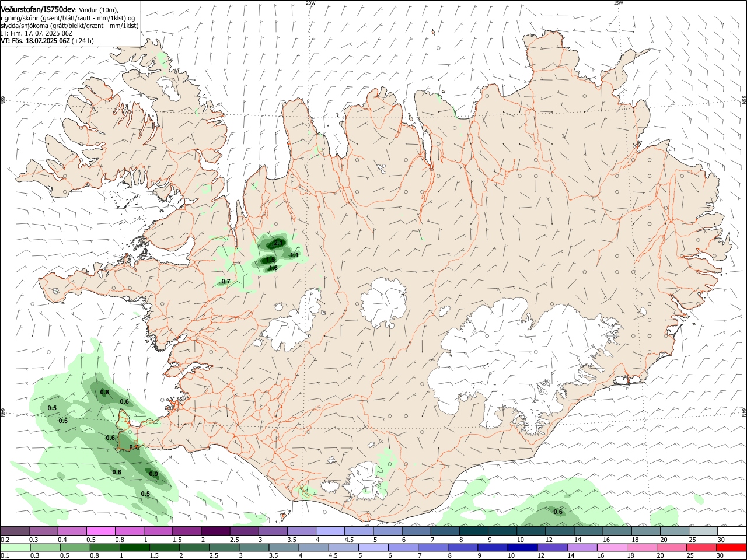This screenshot has height=560, width=747.
Task: Click the "0.8" precipitation value offshore west
Action: click(x=105, y=392)
